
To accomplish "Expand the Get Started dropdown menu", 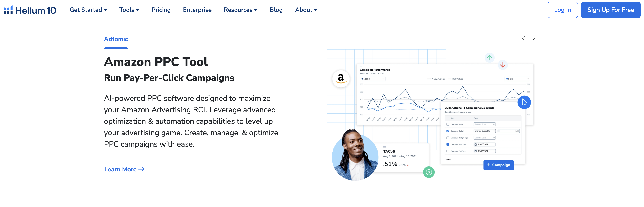I will tap(88, 10).
